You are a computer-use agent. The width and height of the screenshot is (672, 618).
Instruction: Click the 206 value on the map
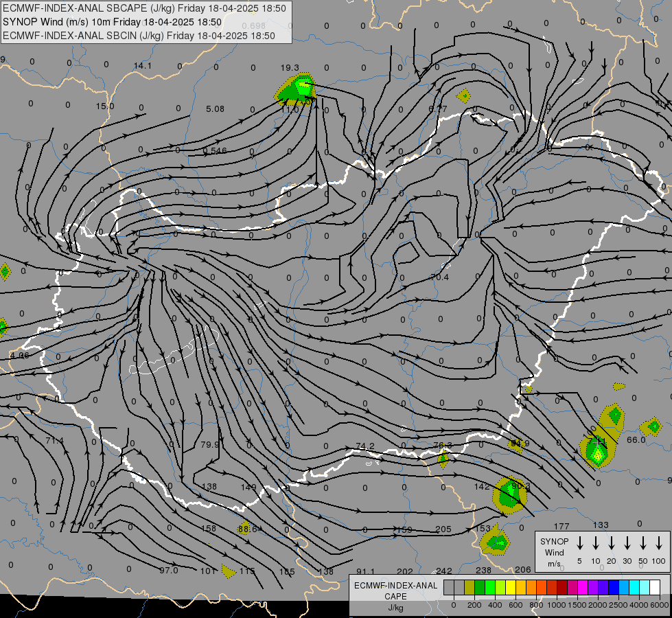click(523, 569)
